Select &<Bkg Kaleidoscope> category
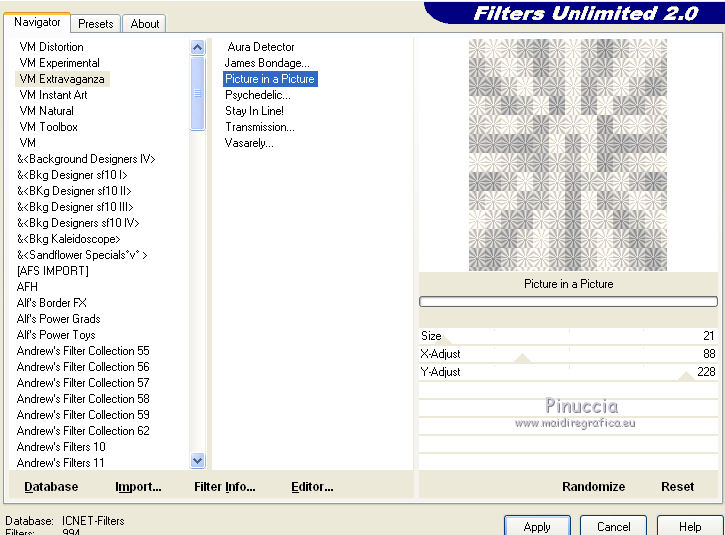Viewport: 725px width, 535px height. coord(68,239)
